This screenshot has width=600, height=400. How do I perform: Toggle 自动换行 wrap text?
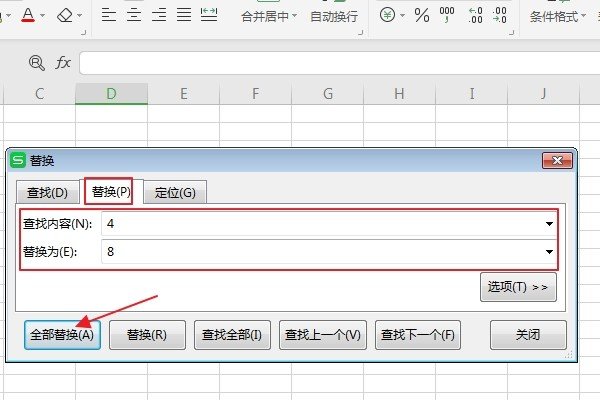tap(334, 16)
